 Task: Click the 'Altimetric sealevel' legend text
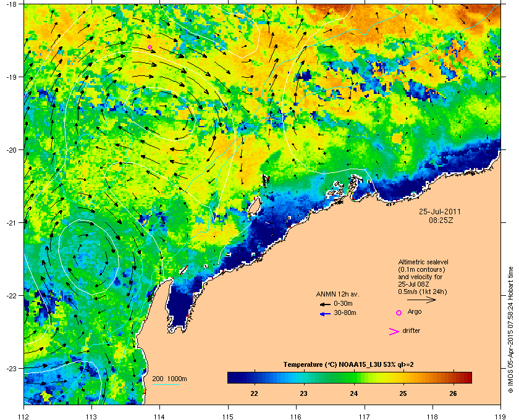click(x=423, y=262)
